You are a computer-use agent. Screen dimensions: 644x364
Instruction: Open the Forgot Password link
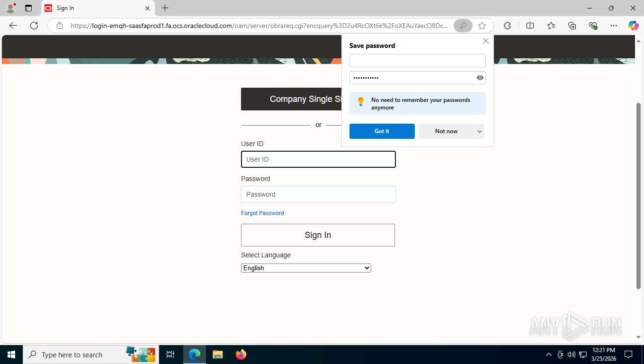(x=262, y=213)
